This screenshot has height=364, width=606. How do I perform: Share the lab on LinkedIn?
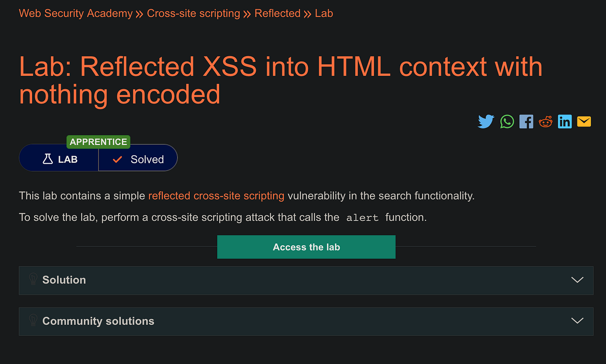[564, 121]
